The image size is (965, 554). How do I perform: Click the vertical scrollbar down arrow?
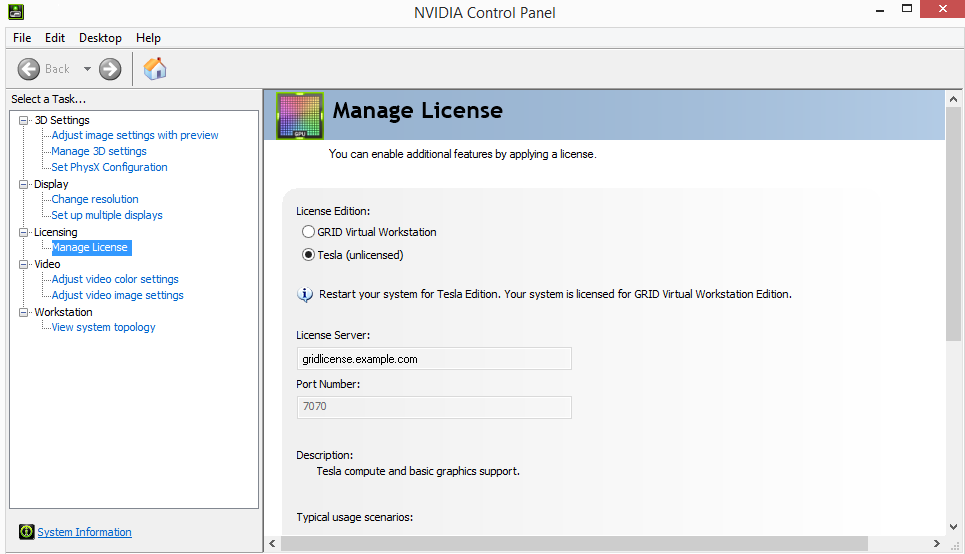[953, 527]
